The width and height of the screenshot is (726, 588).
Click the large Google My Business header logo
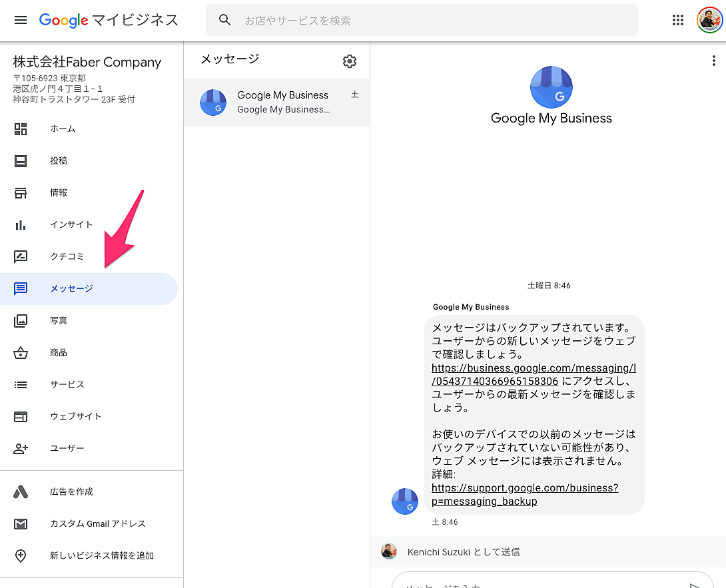[x=551, y=87]
